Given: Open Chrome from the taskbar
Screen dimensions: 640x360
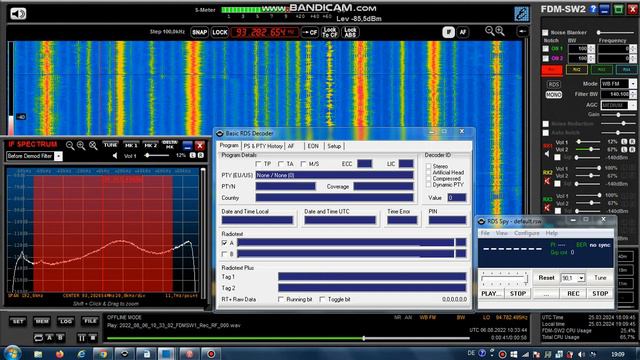Looking at the screenshot, I should (x=102, y=354).
